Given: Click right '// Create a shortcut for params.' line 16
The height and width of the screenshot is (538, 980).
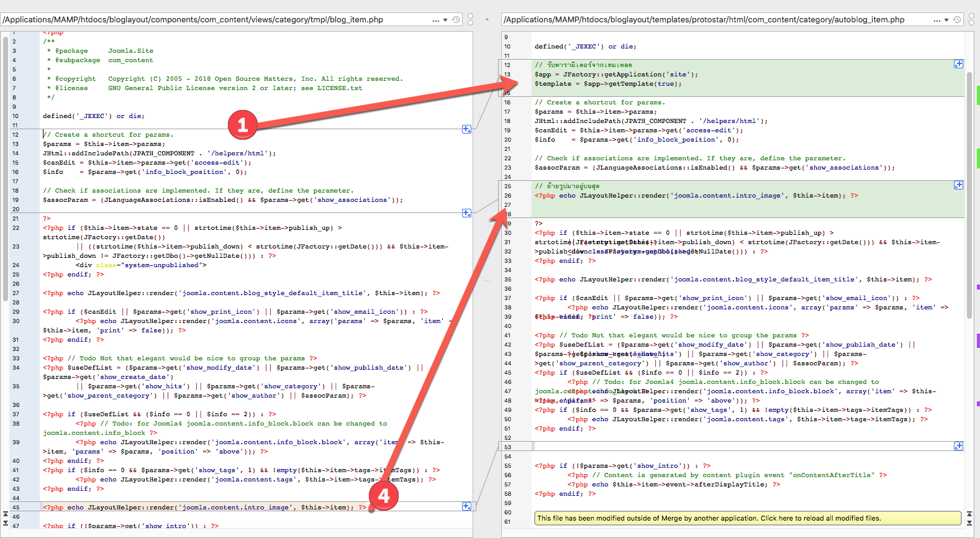Looking at the screenshot, I should pyautogui.click(x=600, y=103).
